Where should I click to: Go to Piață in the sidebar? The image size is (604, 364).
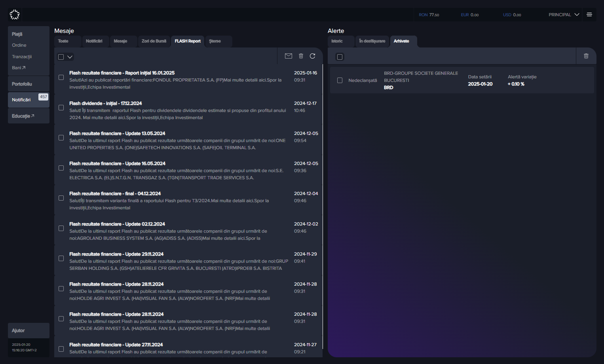click(x=17, y=34)
